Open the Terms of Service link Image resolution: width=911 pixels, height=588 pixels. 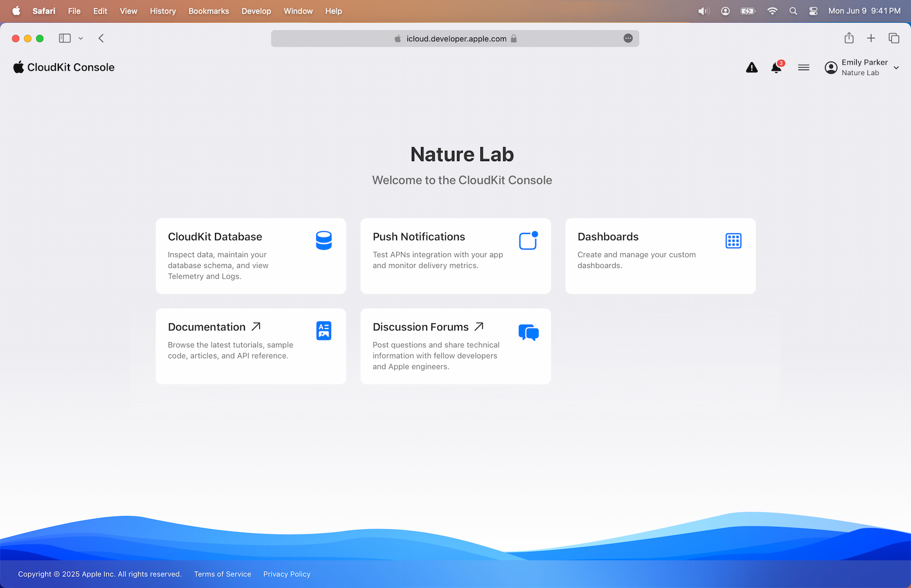[222, 574]
